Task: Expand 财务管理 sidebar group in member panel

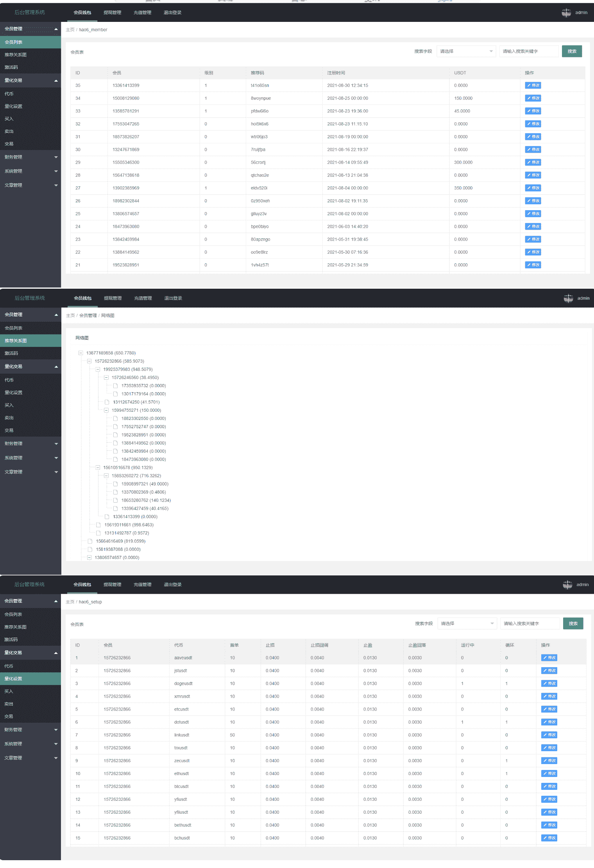Action: 30,157
